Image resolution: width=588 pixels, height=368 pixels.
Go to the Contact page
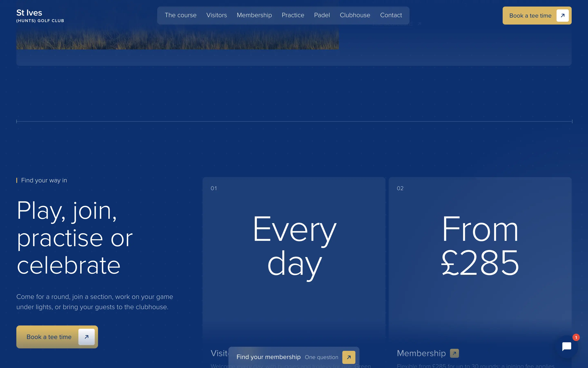point(391,15)
